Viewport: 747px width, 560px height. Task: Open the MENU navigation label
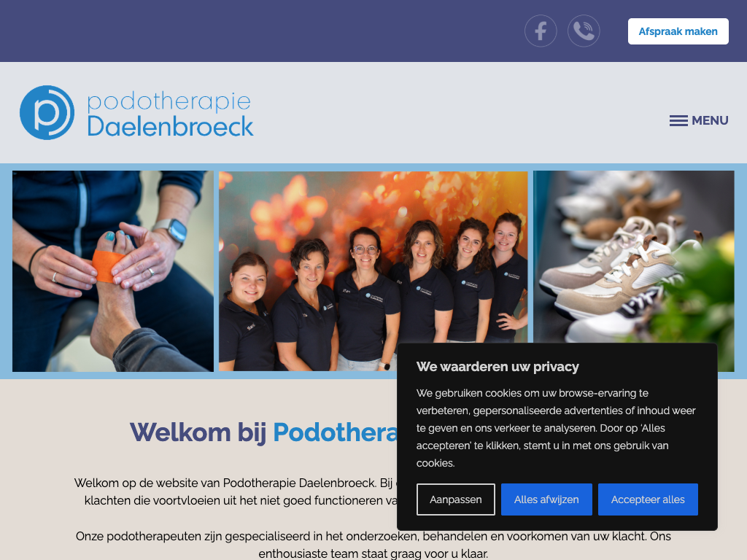click(710, 120)
